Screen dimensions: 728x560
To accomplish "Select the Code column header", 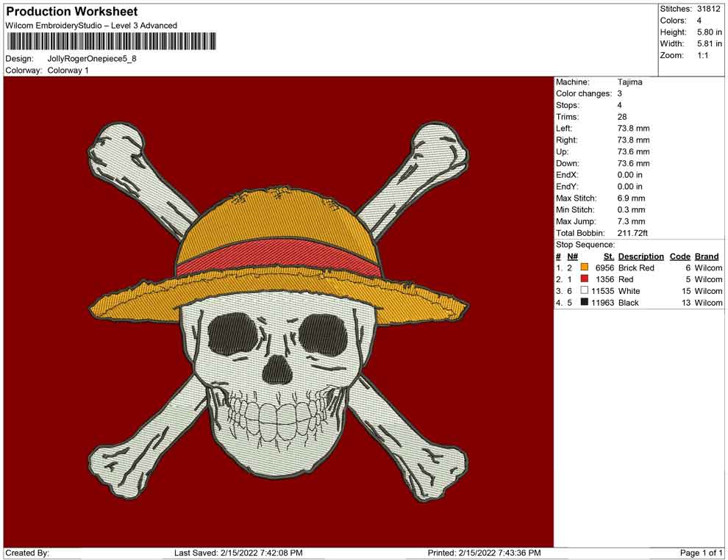I will [679, 256].
